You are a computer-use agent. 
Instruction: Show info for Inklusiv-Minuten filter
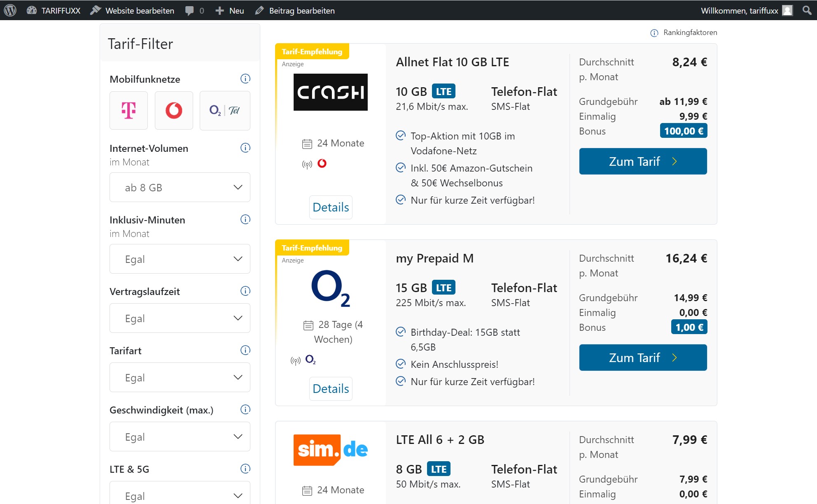[x=245, y=219]
